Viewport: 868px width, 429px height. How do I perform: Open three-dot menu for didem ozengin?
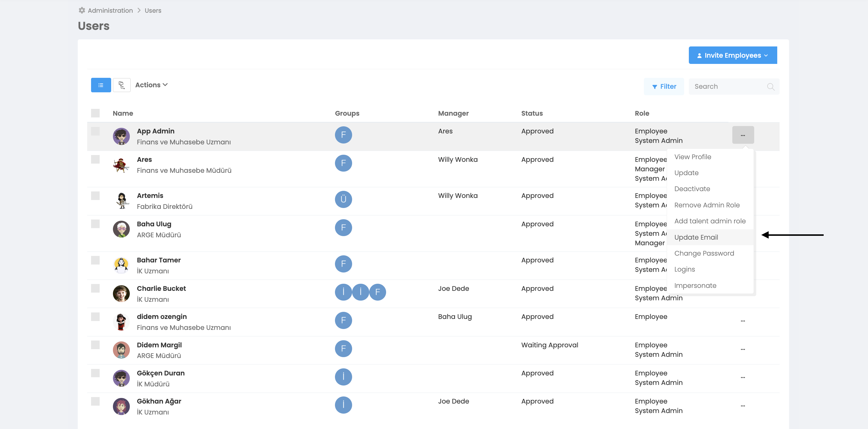[743, 321]
